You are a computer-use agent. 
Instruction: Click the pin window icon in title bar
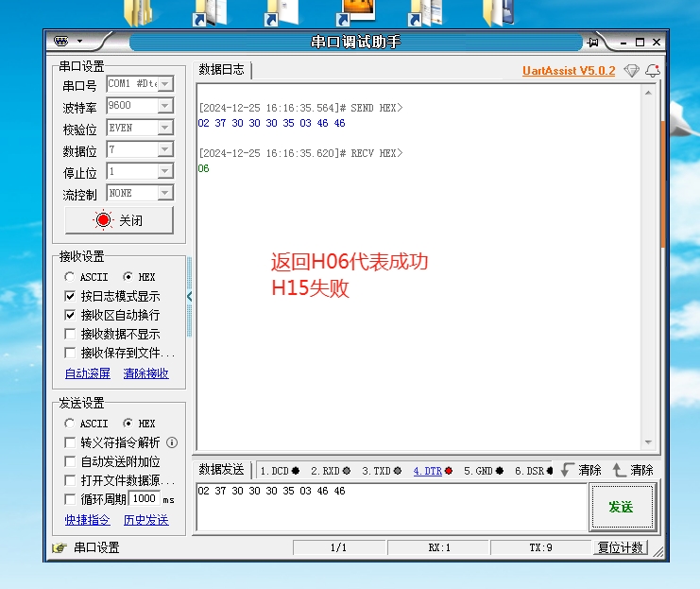593,42
